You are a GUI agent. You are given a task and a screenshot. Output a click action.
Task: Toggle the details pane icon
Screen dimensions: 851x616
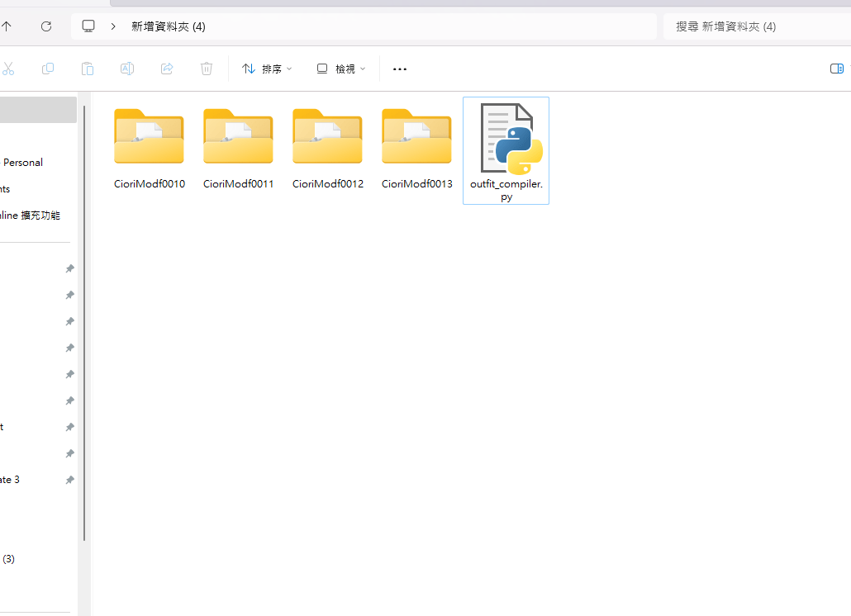click(836, 69)
